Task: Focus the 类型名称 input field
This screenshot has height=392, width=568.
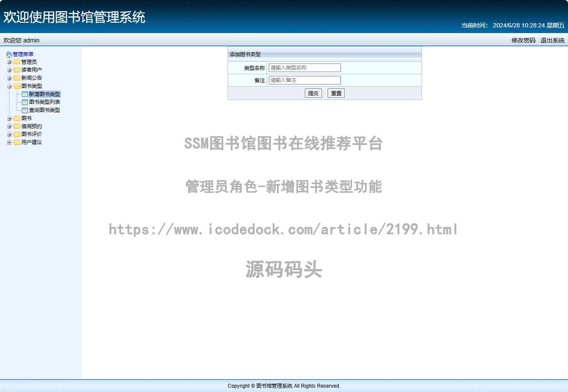Action: [x=305, y=68]
